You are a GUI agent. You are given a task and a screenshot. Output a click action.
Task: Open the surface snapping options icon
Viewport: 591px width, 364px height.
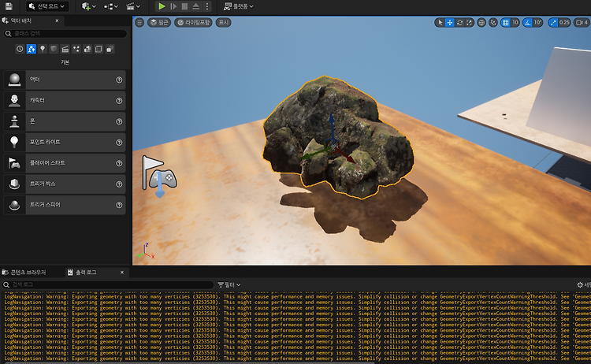[x=493, y=23]
